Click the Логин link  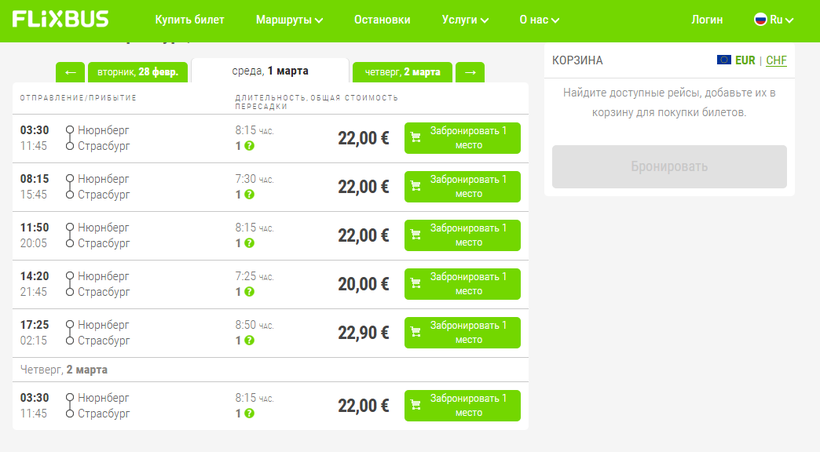(708, 20)
